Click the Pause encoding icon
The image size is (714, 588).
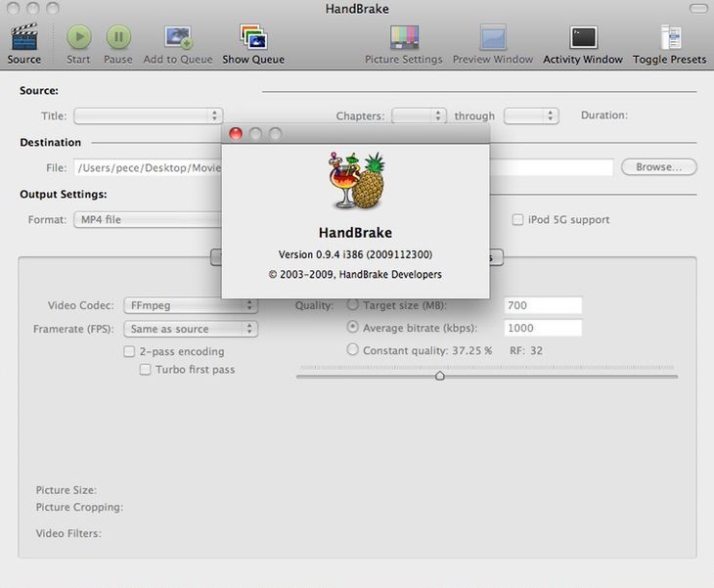[118, 37]
